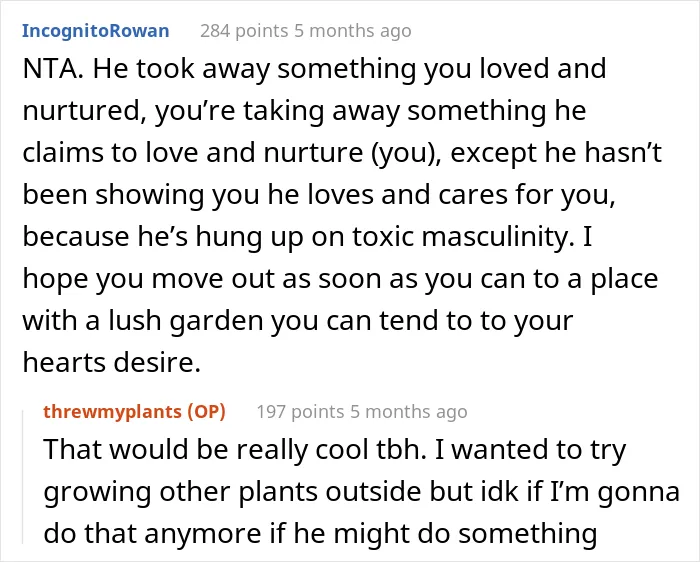Viewport: 700px width, 562px height.
Task: Open timestamp link on IncognitoRowan's comment
Action: pyautogui.click(x=353, y=31)
